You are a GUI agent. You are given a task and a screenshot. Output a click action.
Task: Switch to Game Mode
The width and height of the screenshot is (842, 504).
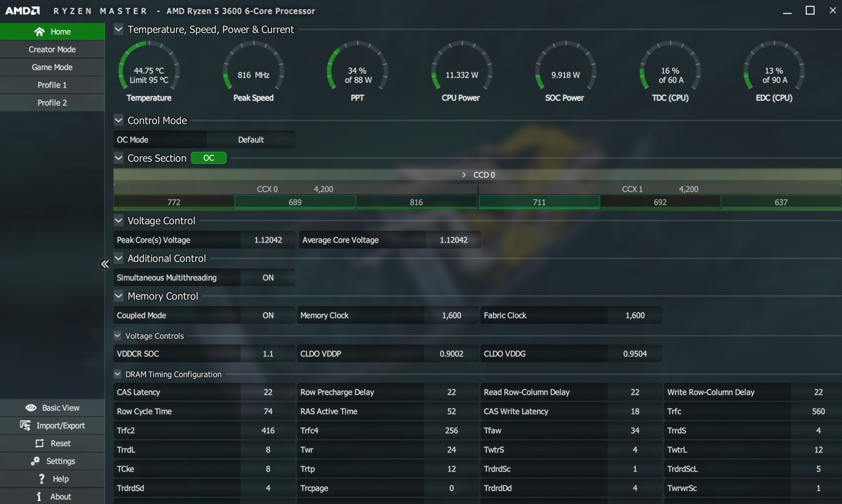(x=52, y=67)
